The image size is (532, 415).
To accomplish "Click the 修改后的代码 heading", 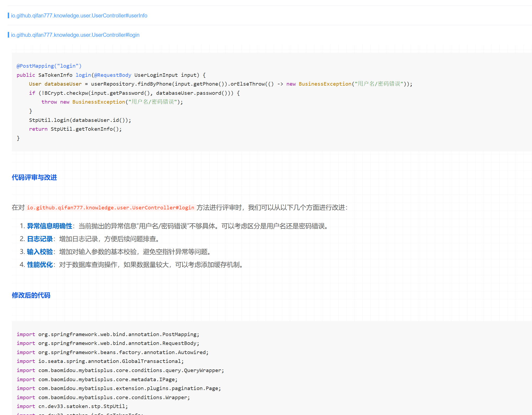I will pos(31,295).
